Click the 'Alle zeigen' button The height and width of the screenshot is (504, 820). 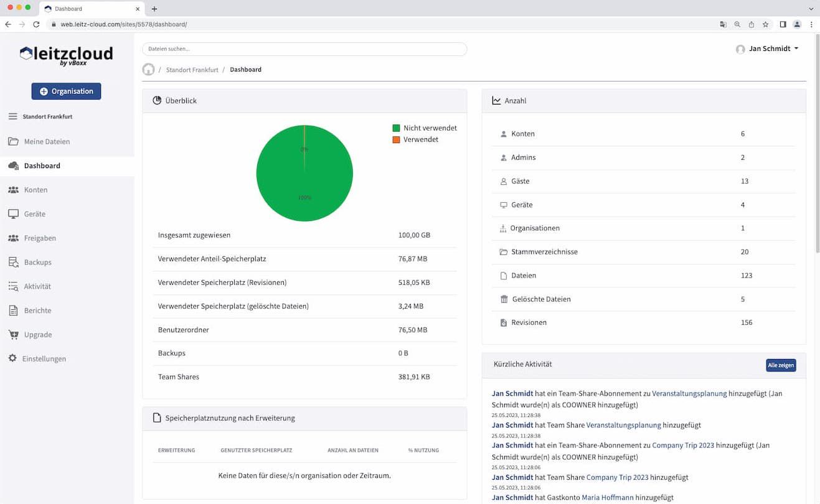click(x=780, y=365)
